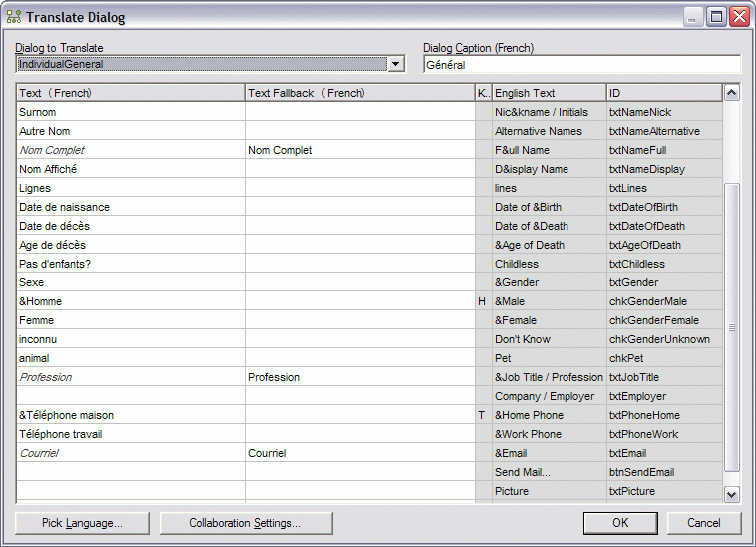Select the inconnu cell

tap(131, 339)
